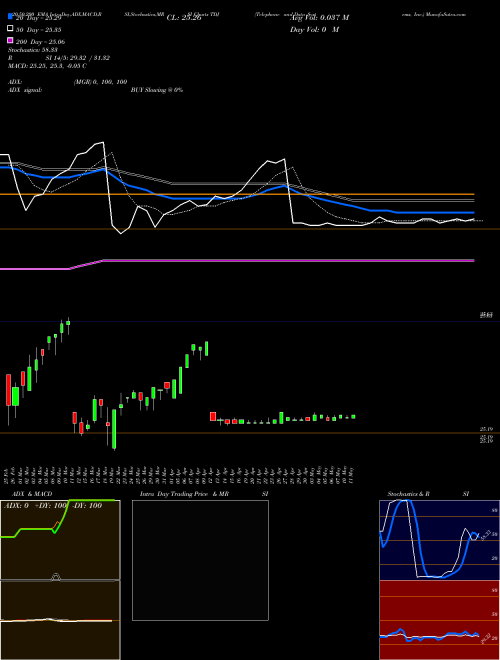This screenshot has height=660, width=500.
Task: Click the 'ADX: 0 +DY: 100 -DY: 100' header
Action: pos(53,506)
